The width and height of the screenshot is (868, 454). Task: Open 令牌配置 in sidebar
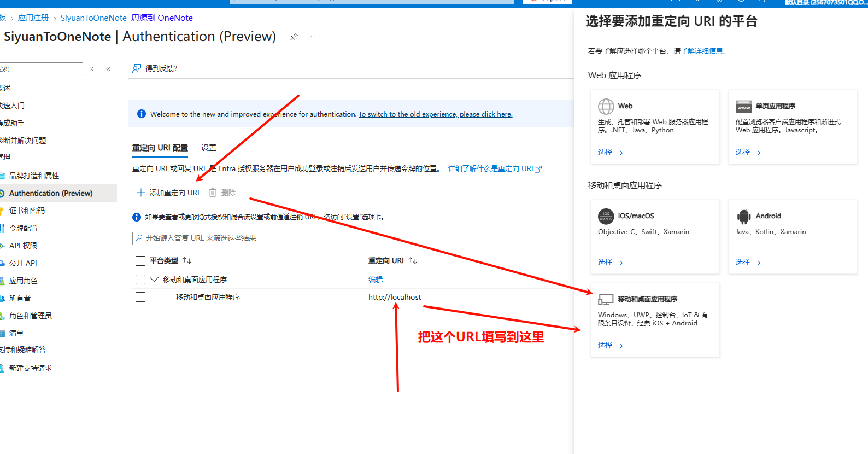pyautogui.click(x=24, y=228)
